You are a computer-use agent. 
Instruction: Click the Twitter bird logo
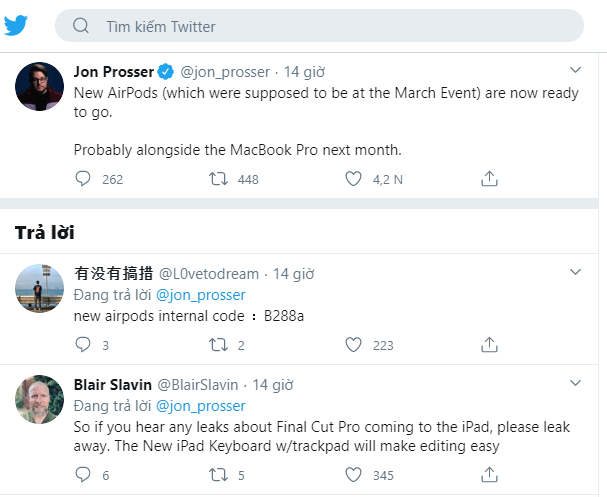15,26
